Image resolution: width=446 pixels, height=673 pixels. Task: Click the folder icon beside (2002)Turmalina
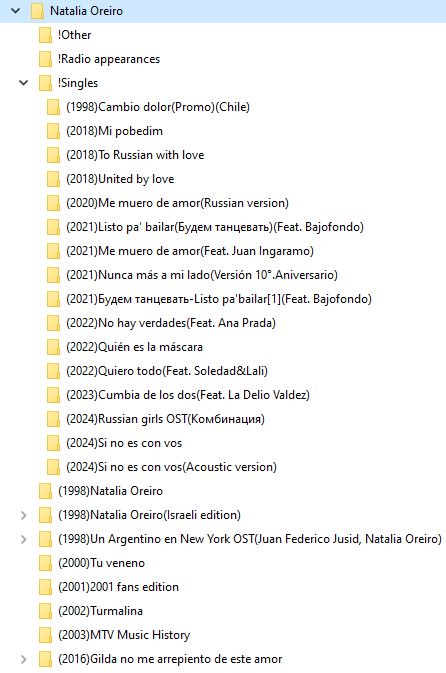click(x=45, y=611)
